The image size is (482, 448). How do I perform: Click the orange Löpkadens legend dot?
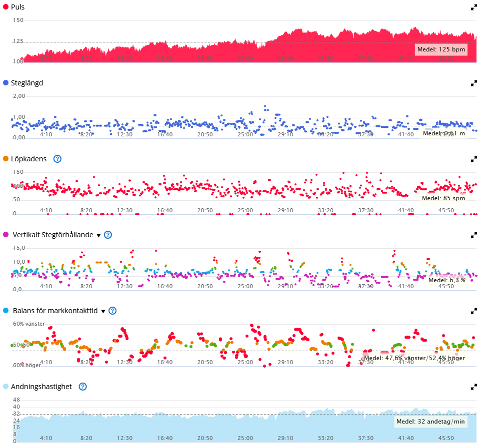(5, 159)
